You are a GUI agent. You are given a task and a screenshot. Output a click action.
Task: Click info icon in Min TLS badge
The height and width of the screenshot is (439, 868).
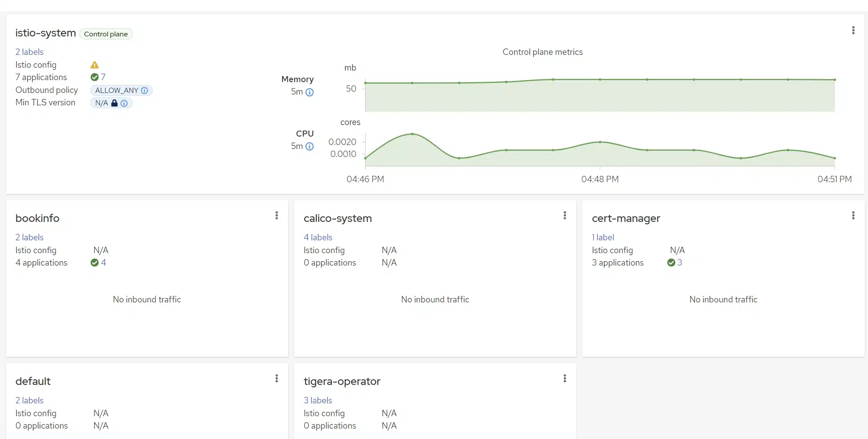click(x=124, y=103)
